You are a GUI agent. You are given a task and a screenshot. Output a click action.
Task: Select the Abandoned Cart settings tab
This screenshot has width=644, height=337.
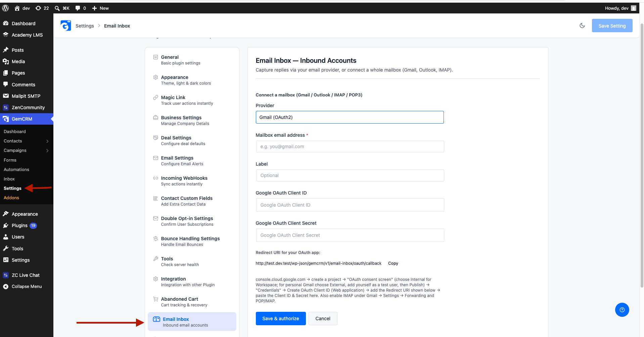click(192, 302)
